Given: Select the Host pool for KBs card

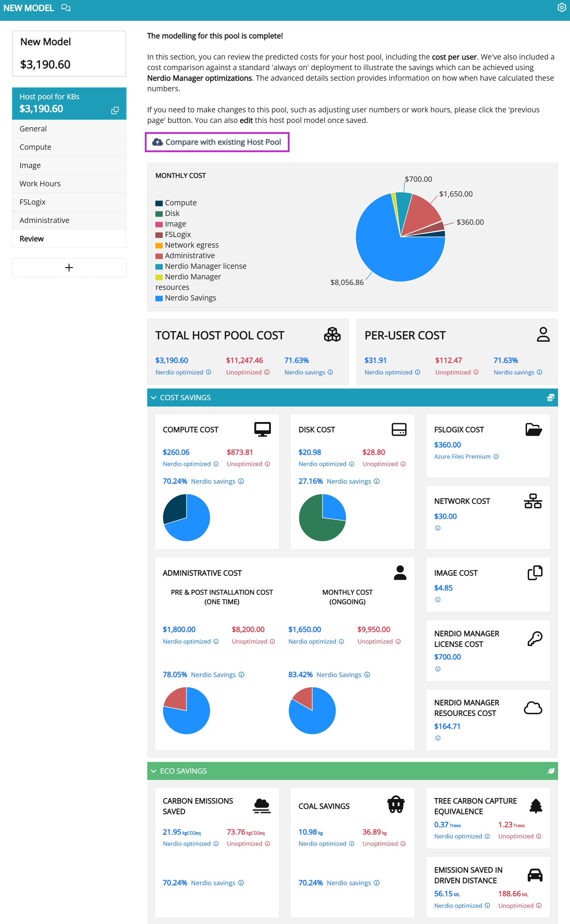Looking at the screenshot, I should [69, 103].
